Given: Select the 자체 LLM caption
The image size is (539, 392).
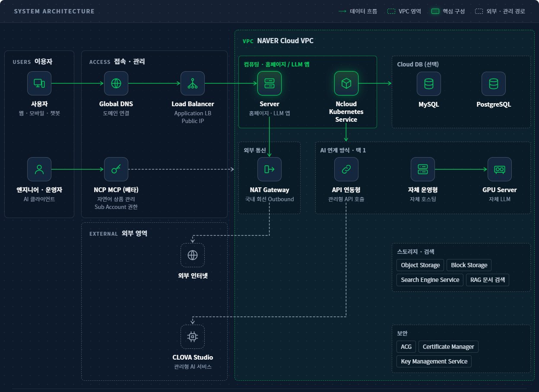Looking at the screenshot, I should (500, 199).
